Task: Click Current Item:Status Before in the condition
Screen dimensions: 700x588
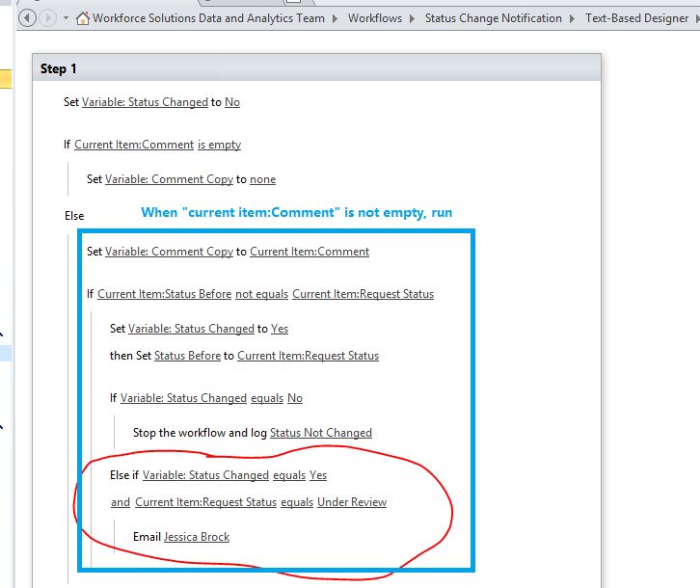Action: (x=164, y=294)
